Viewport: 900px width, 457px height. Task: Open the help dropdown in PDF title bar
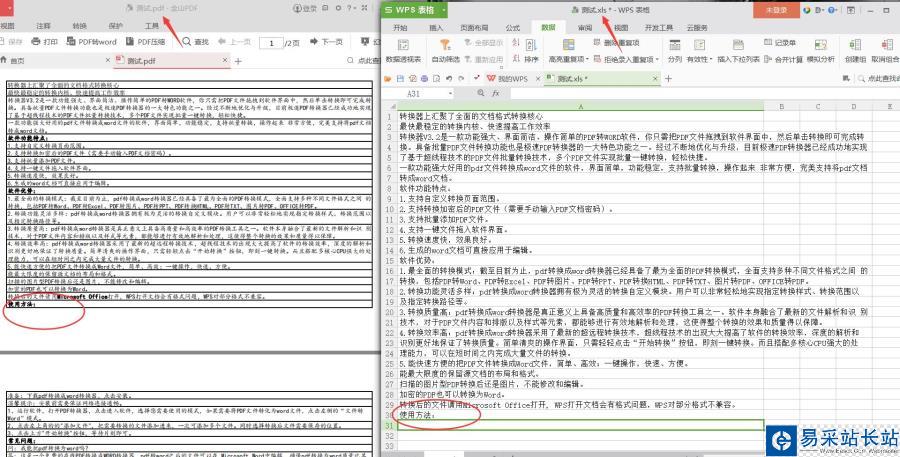coord(351,9)
